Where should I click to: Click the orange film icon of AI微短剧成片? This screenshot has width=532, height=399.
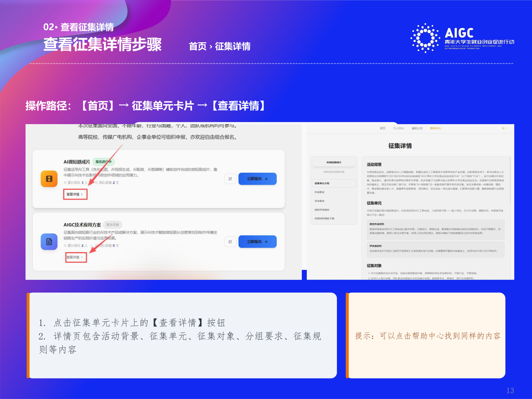coord(49,179)
